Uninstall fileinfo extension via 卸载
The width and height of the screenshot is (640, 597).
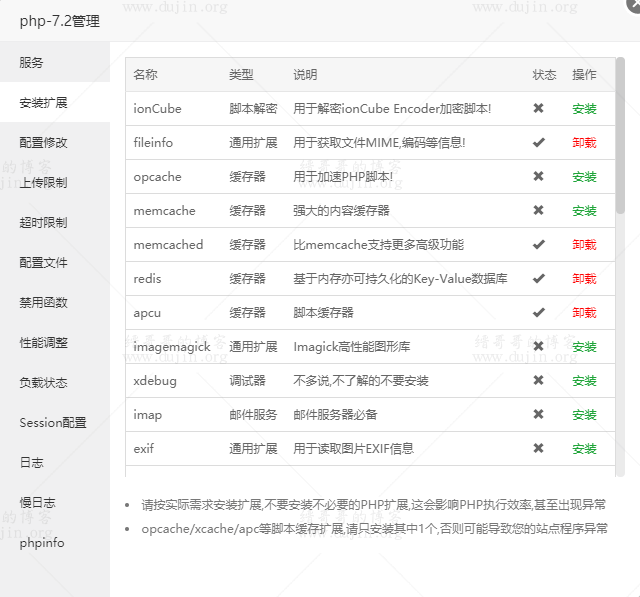[584, 143]
